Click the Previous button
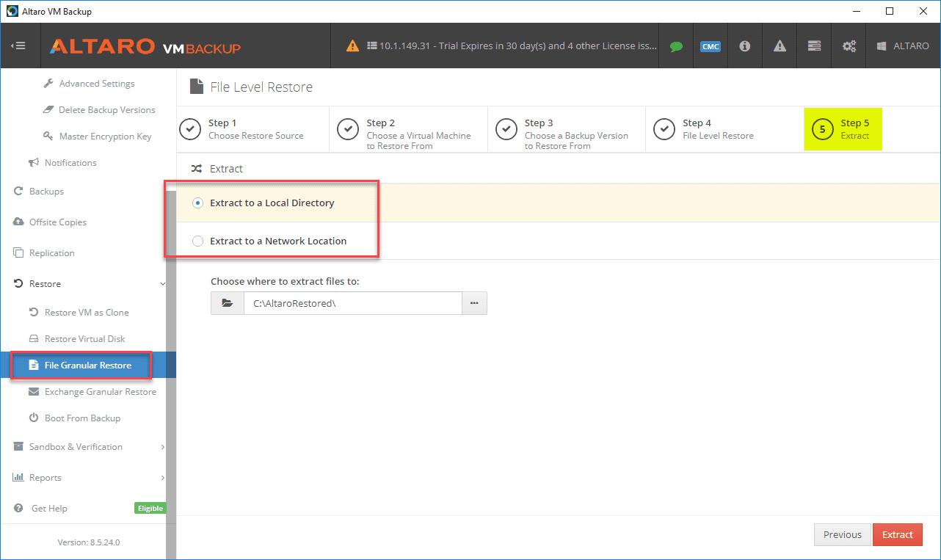 pyautogui.click(x=842, y=534)
